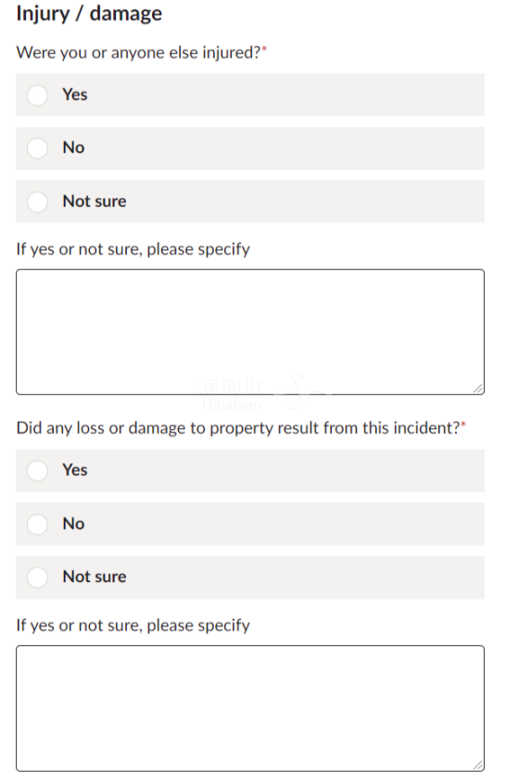The width and height of the screenshot is (532, 784).
Task: Choose Not sure radio for property damage
Action: click(x=37, y=577)
